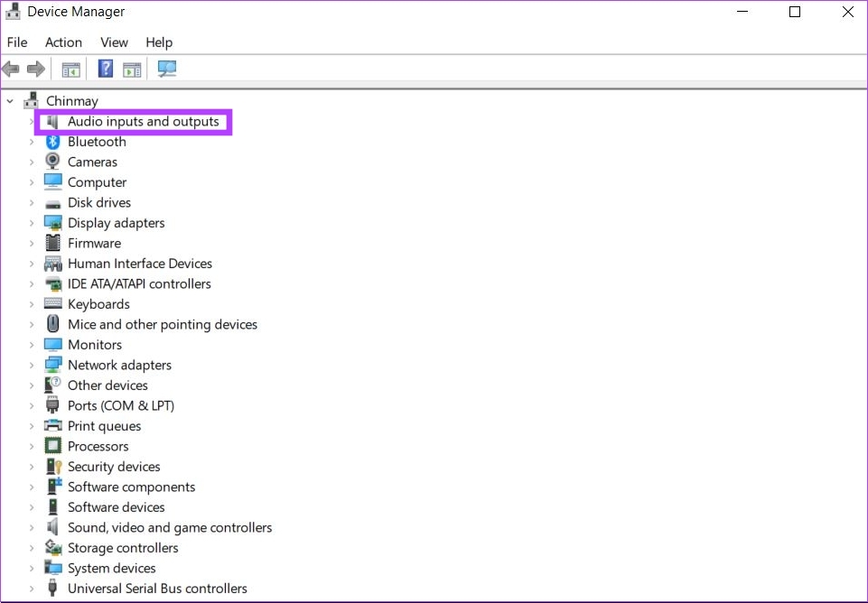Screen dimensions: 868x603
Task: Select Sound, video and game controllers label
Action: [x=170, y=528]
